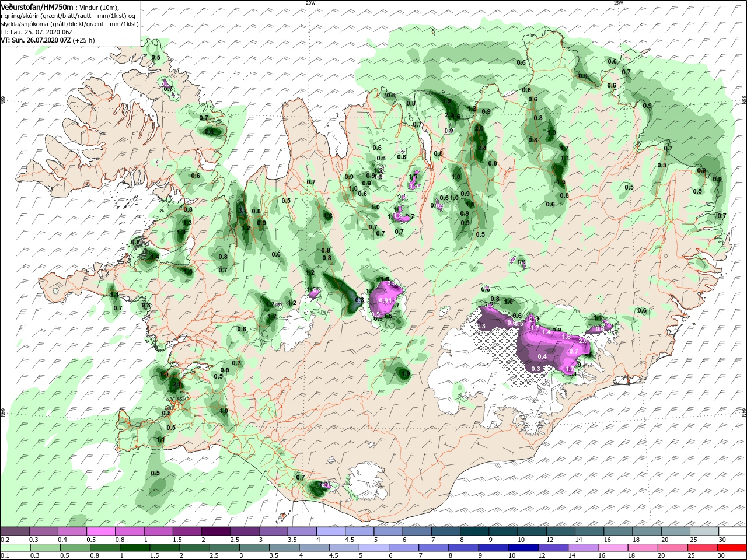The width and height of the screenshot is (747, 560).
Task: Select the bright red 30 rain legend swatch
Action: coord(732,548)
